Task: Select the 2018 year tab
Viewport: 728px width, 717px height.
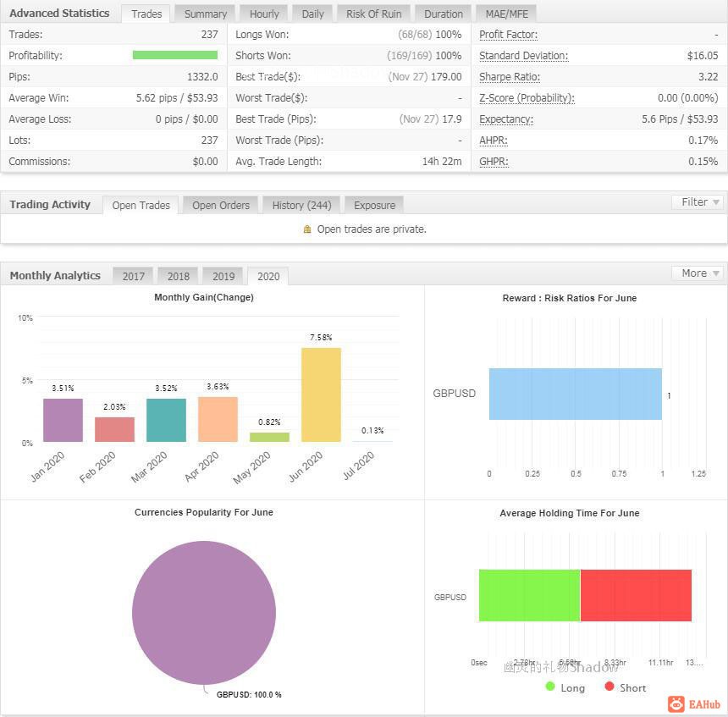Action: coord(179,276)
